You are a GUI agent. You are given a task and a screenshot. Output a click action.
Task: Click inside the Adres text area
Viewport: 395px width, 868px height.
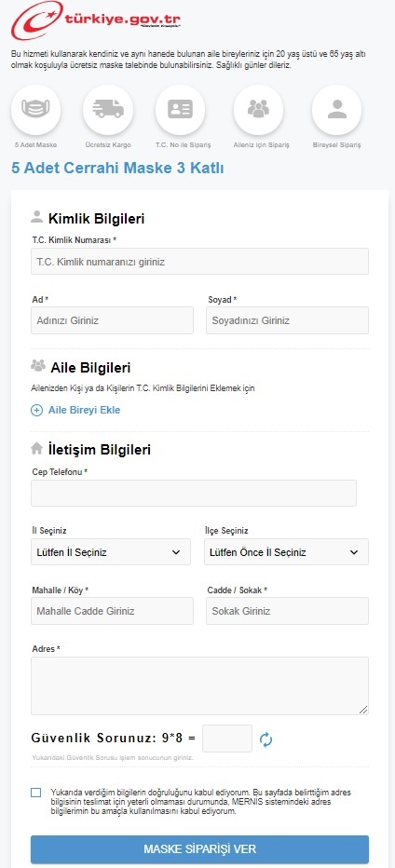199,685
